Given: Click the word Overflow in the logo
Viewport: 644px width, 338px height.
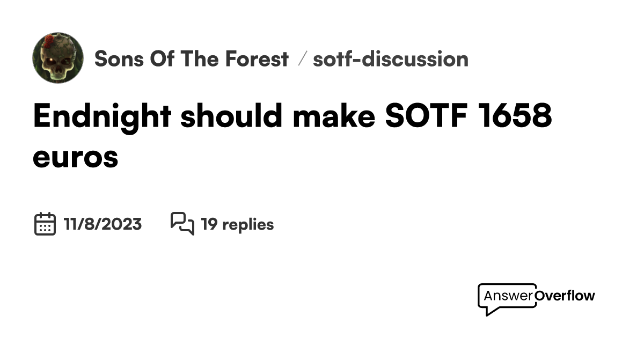Looking at the screenshot, I should pyautogui.click(x=565, y=295).
